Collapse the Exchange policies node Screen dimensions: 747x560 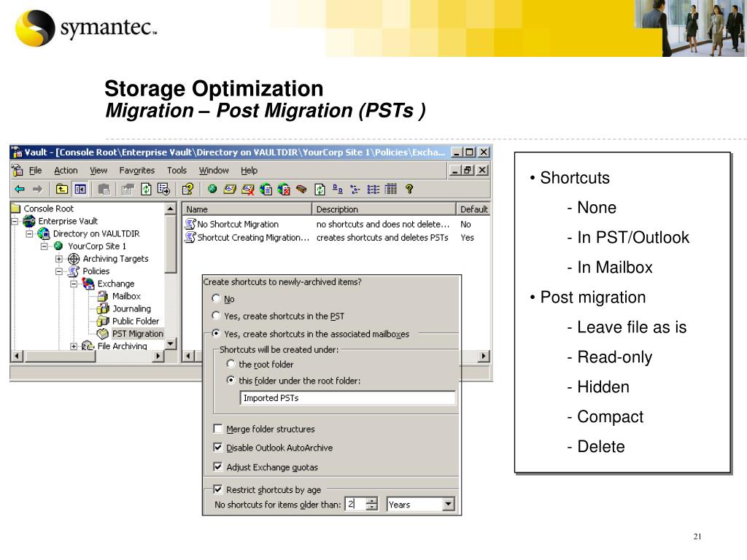[74, 284]
